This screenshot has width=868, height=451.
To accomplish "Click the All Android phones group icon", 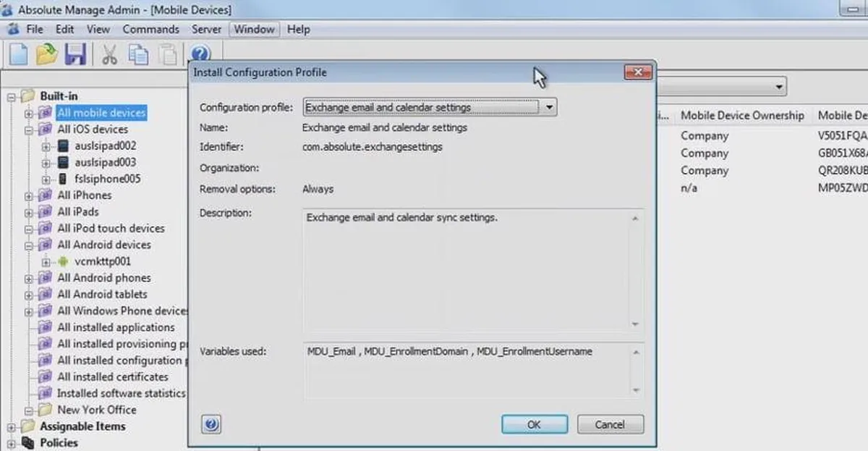I will [x=46, y=278].
